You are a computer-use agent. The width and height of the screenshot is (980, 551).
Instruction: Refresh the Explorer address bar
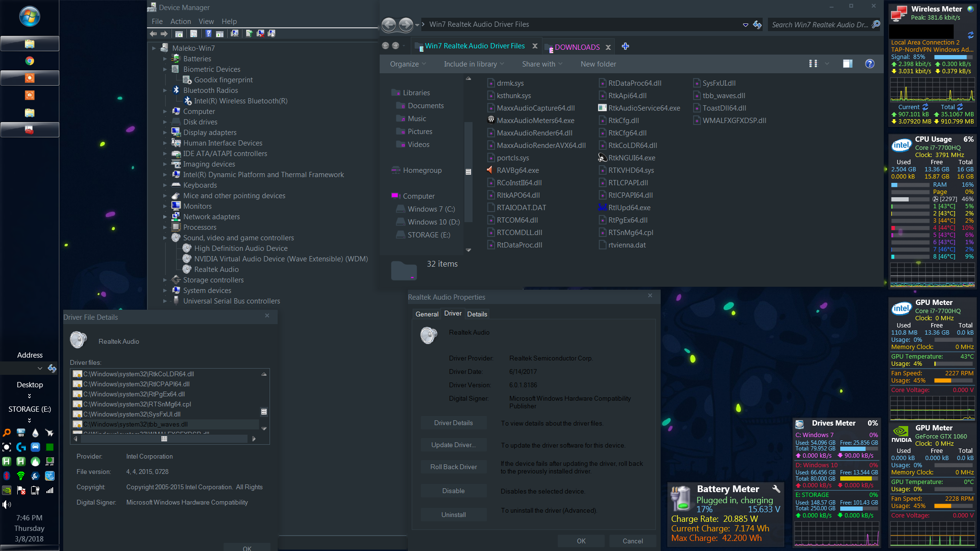757,25
